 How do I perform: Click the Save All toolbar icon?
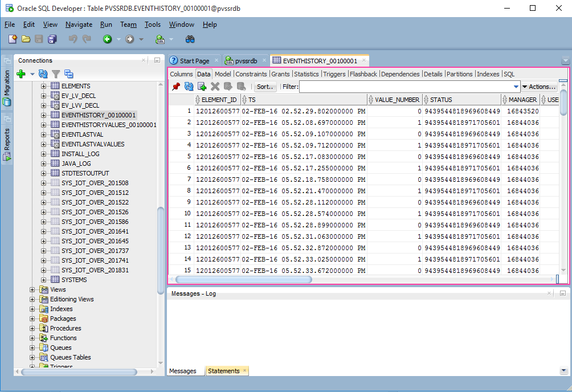[52, 39]
